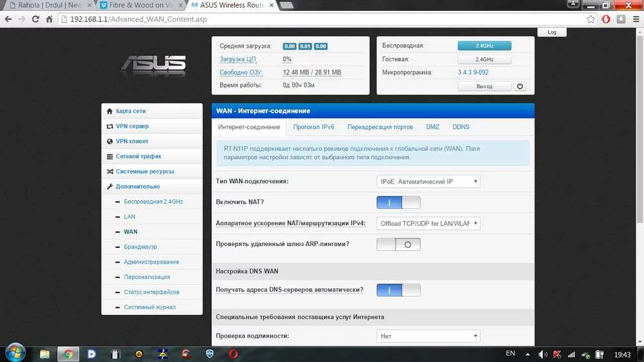Open the Статус интерфейсов submenu item
Screen dimensions: 644x362
(x=152, y=292)
